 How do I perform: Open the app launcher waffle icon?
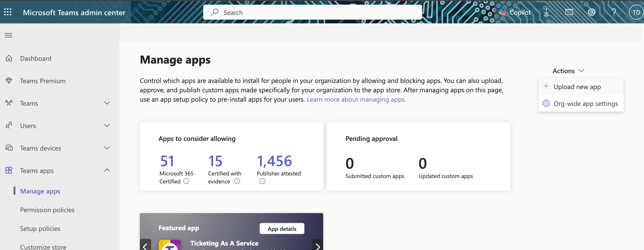click(8, 12)
